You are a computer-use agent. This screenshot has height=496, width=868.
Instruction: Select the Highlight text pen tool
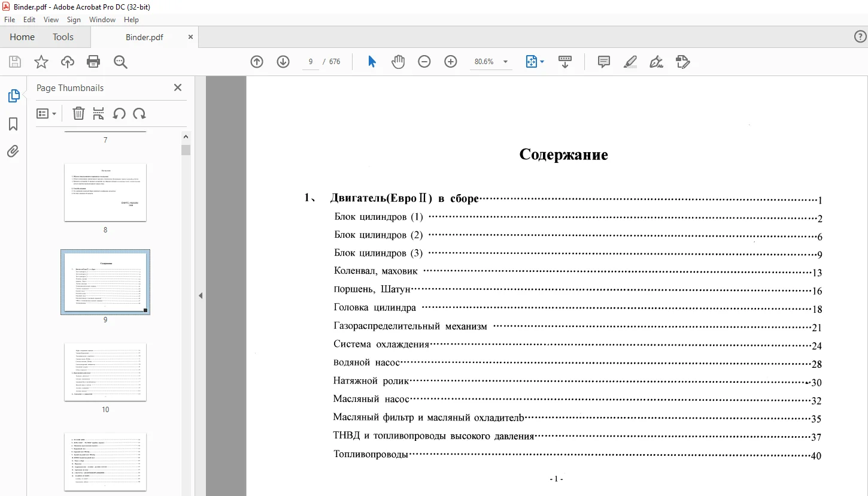pos(630,62)
